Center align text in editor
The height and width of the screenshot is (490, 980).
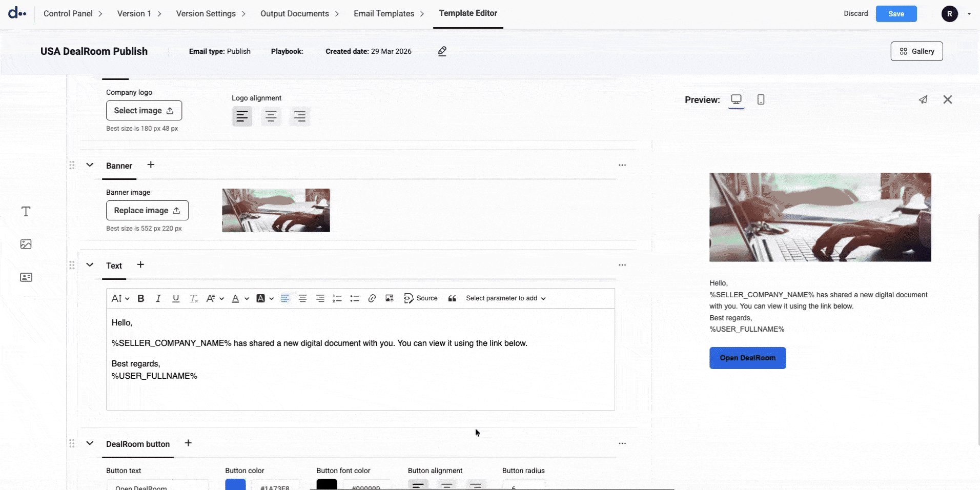click(302, 298)
